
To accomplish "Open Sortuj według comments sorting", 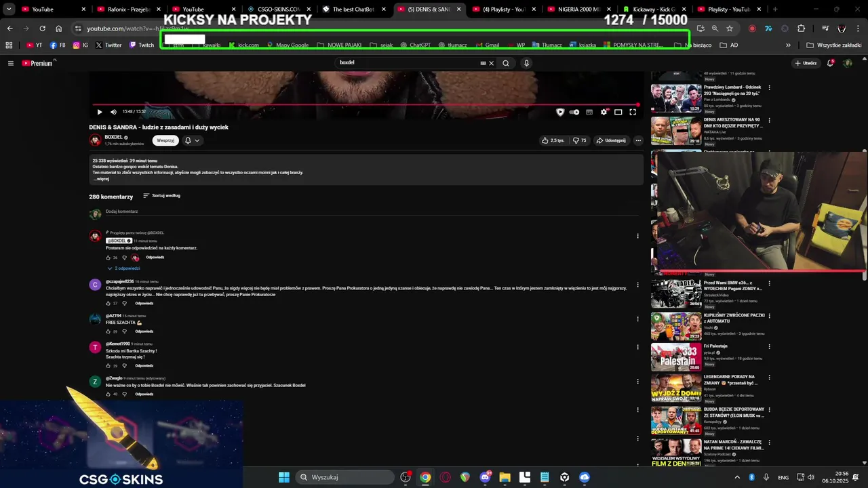I will (x=161, y=196).
